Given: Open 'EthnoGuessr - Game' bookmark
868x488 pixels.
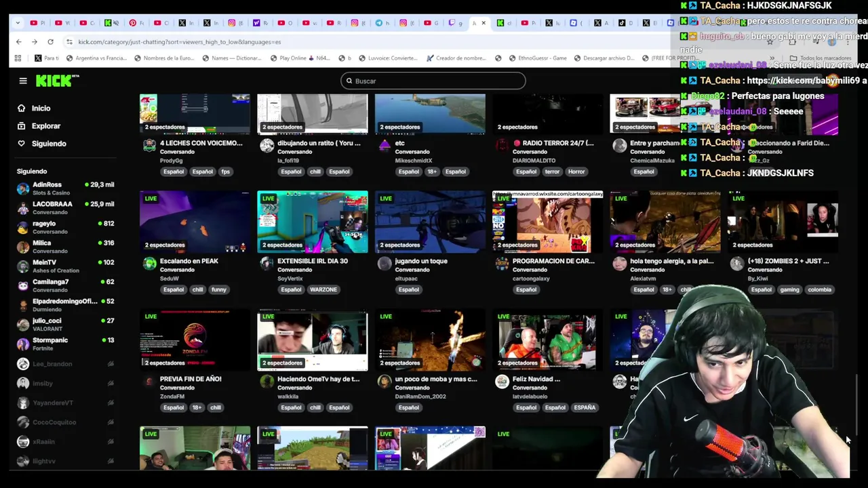Looking at the screenshot, I should click(x=536, y=58).
